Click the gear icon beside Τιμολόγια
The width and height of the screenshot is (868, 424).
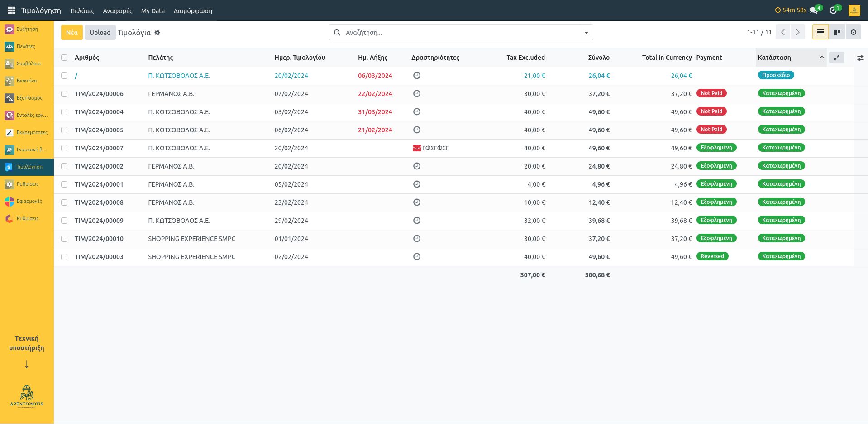157,33
